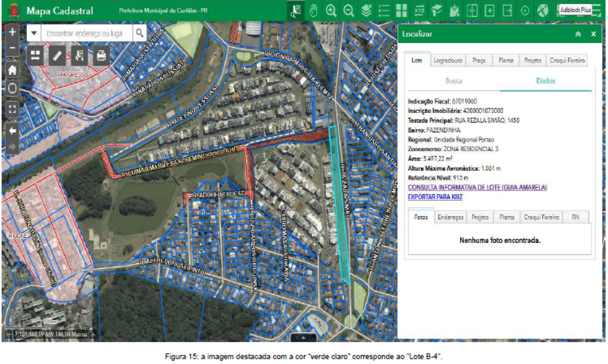The height and width of the screenshot is (364, 608).
Task: Click the PROGRESSO label on map
Action: point(72,74)
